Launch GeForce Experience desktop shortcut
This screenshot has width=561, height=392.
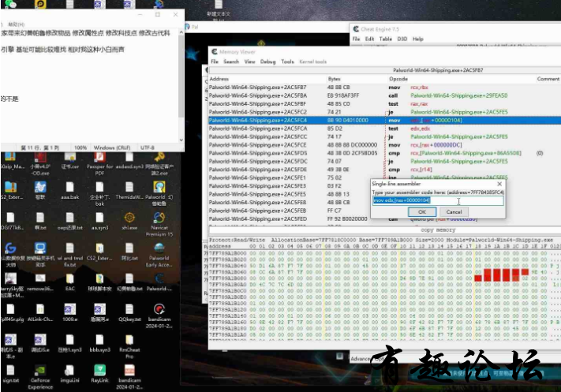pyautogui.click(x=40, y=377)
